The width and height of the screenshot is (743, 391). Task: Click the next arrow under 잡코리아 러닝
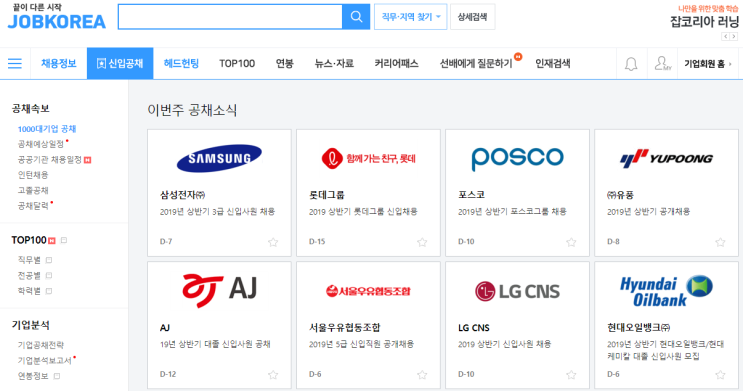[734, 36]
